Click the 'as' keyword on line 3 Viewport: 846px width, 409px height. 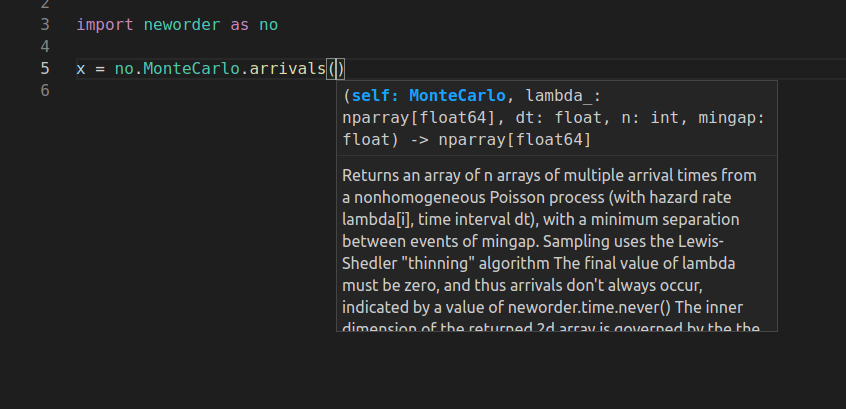[x=240, y=25]
